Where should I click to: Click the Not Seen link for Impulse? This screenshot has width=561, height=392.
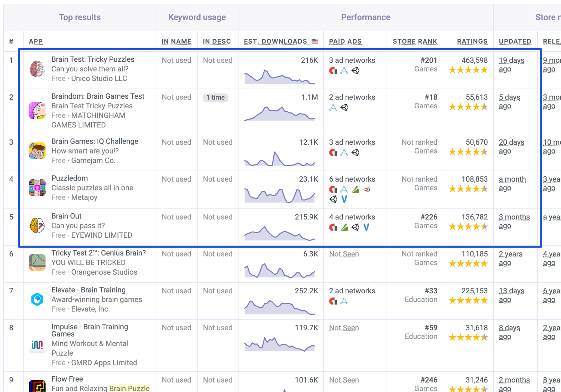pyautogui.click(x=344, y=328)
